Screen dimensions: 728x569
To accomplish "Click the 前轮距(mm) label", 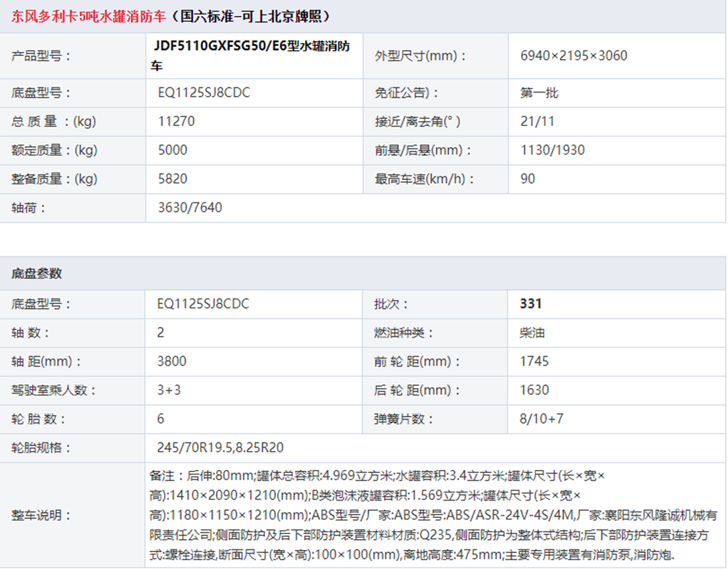I will 417,362.
